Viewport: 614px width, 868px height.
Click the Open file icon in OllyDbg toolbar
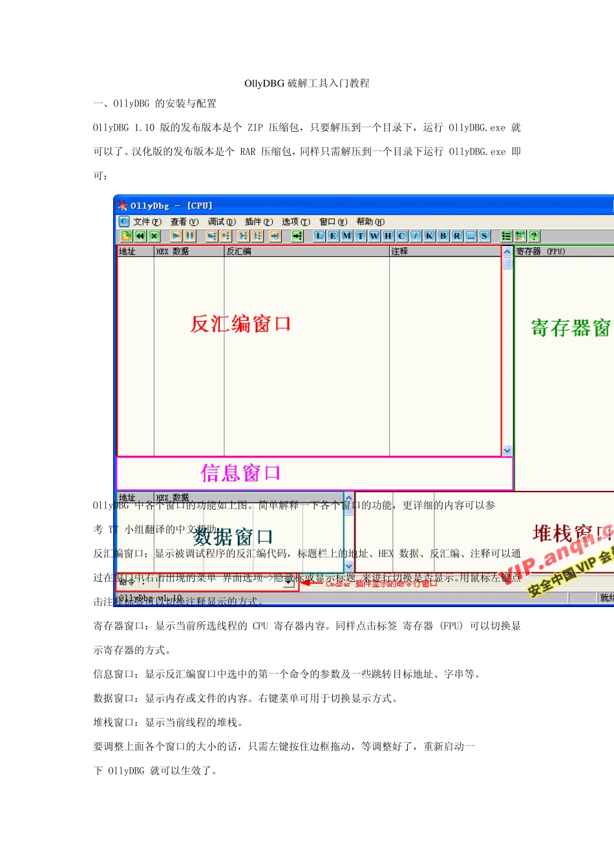click(x=127, y=236)
